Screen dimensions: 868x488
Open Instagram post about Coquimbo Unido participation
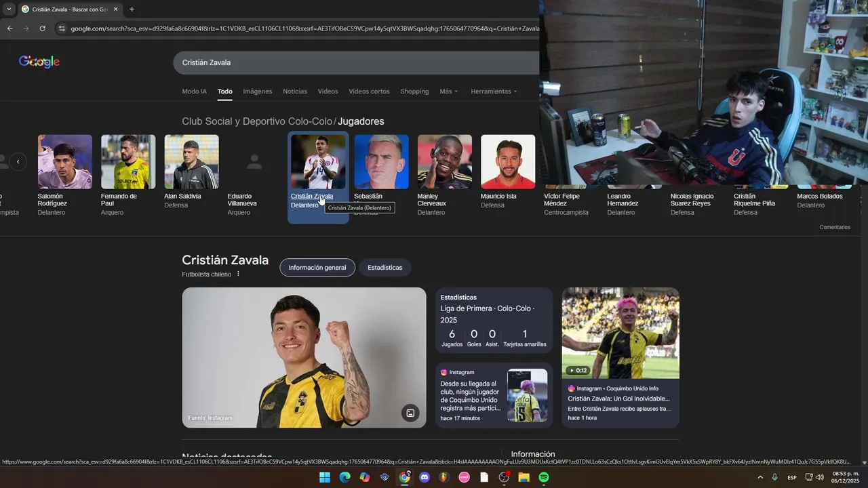494,396
